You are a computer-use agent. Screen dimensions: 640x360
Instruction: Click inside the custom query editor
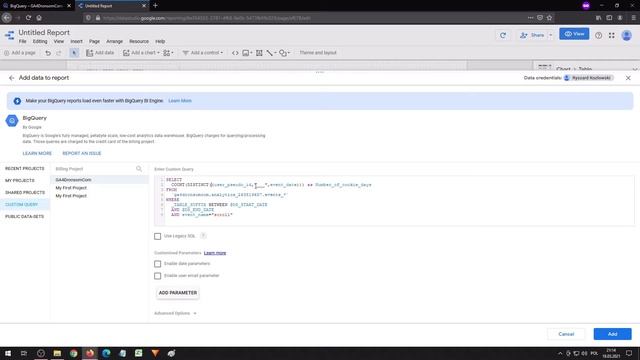(394, 200)
